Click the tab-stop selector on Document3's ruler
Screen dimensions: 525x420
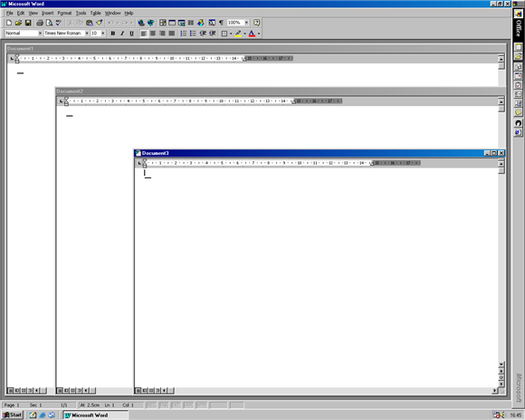coord(139,163)
